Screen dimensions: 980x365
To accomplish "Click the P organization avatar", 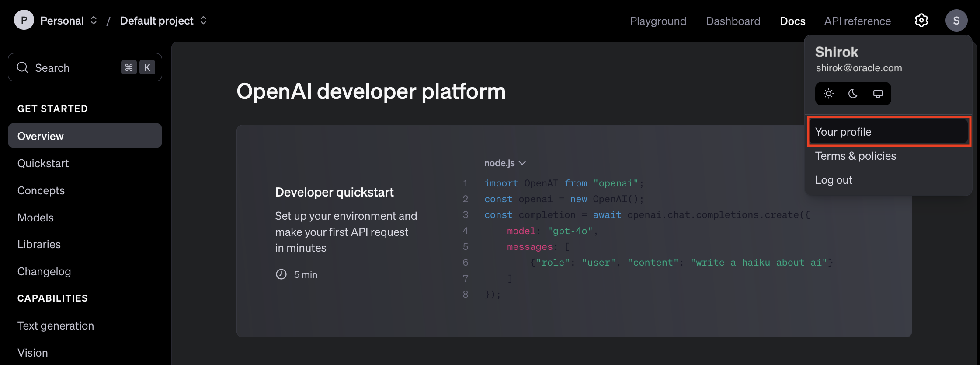I will coord(24,20).
